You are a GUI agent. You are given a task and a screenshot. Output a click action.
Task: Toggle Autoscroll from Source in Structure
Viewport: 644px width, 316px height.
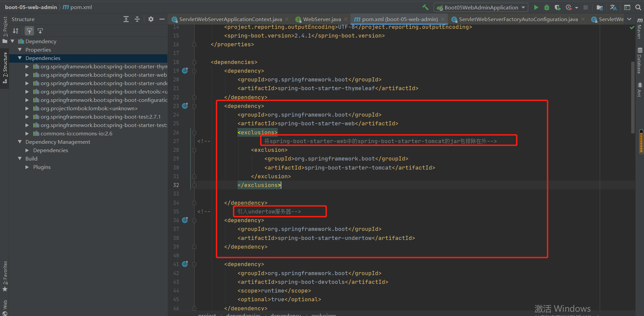[40, 31]
